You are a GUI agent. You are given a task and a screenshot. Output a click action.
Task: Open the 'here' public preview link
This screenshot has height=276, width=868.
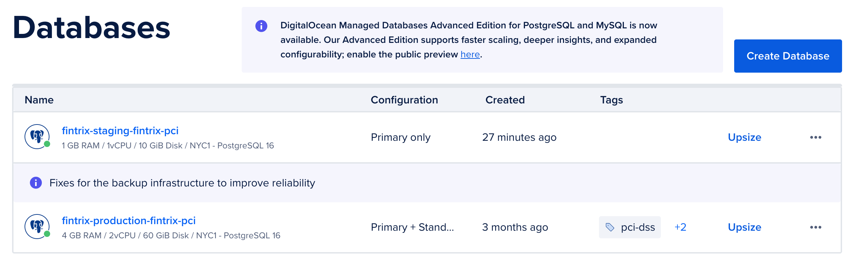[470, 55]
